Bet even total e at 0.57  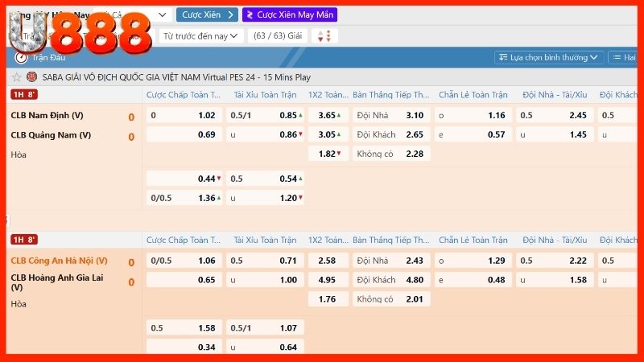click(473, 134)
